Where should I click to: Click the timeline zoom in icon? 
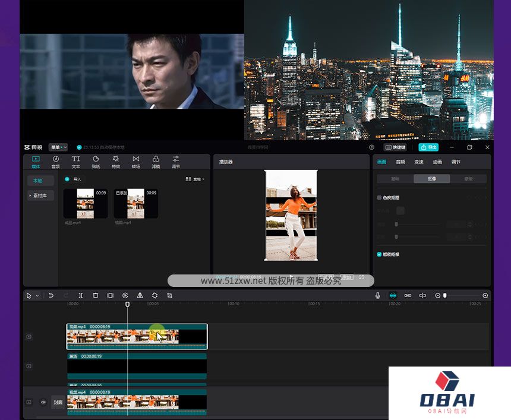tap(485, 295)
